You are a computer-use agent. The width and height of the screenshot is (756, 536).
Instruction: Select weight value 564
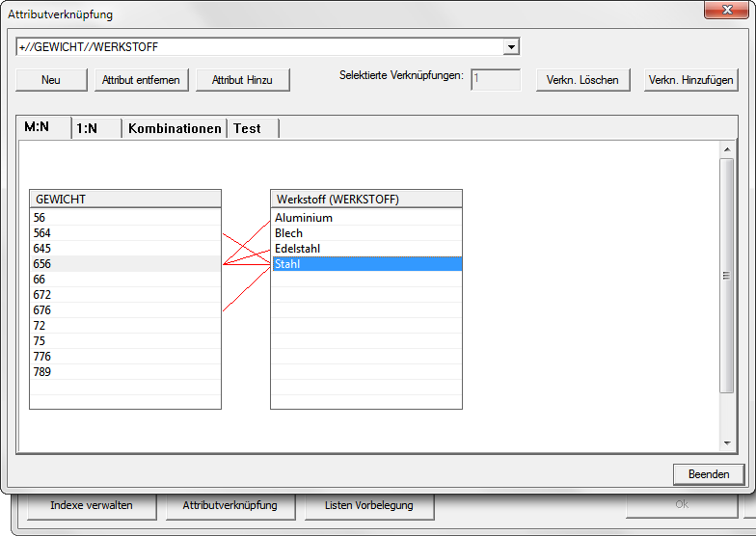click(x=125, y=233)
